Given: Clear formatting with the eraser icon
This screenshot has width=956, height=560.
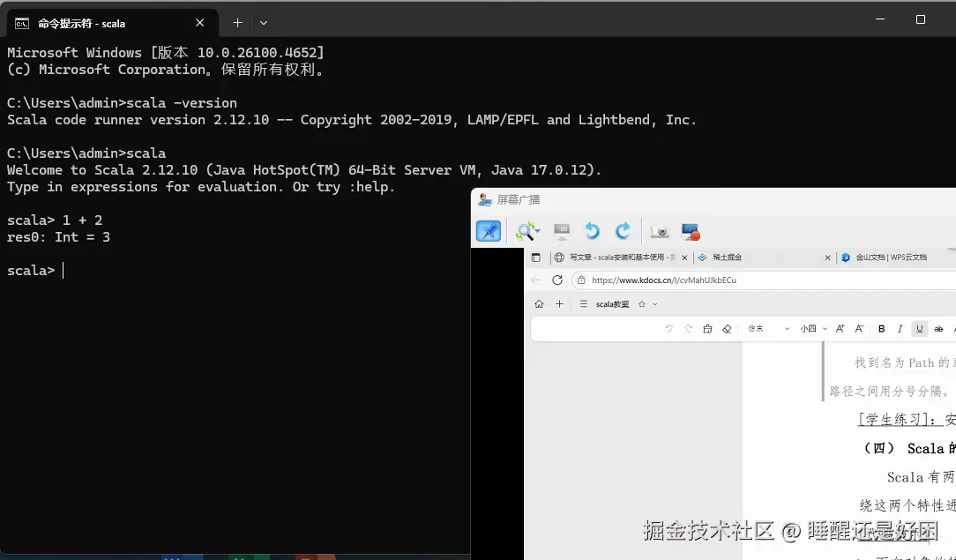Looking at the screenshot, I should (x=727, y=328).
